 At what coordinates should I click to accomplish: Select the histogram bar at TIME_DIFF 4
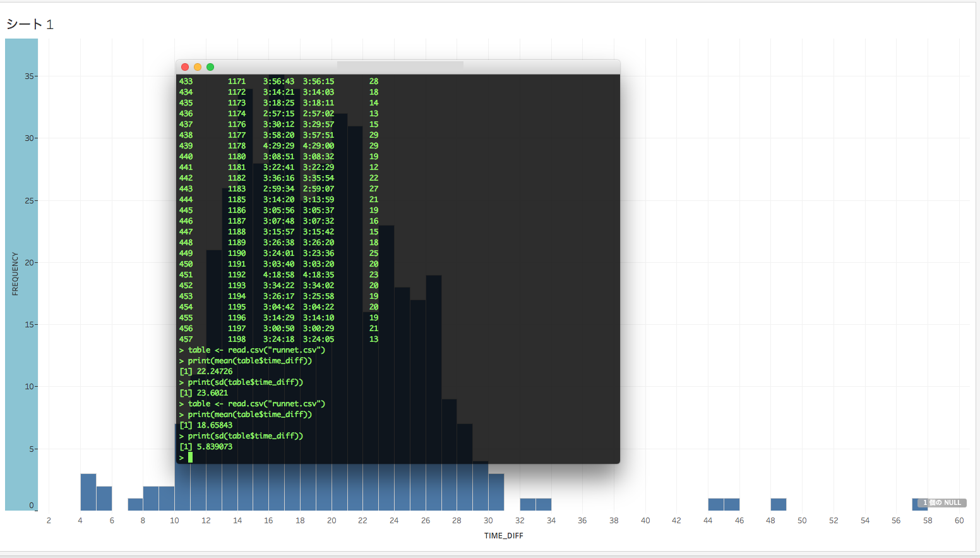point(88,492)
